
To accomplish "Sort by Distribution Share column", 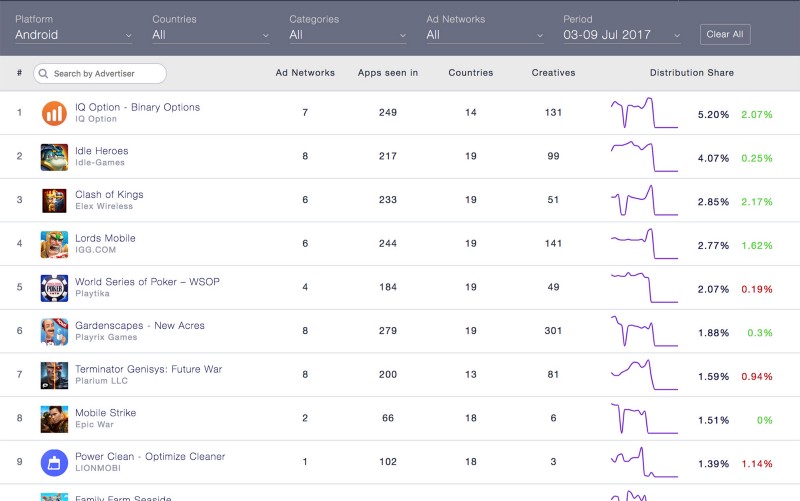I will pos(692,72).
